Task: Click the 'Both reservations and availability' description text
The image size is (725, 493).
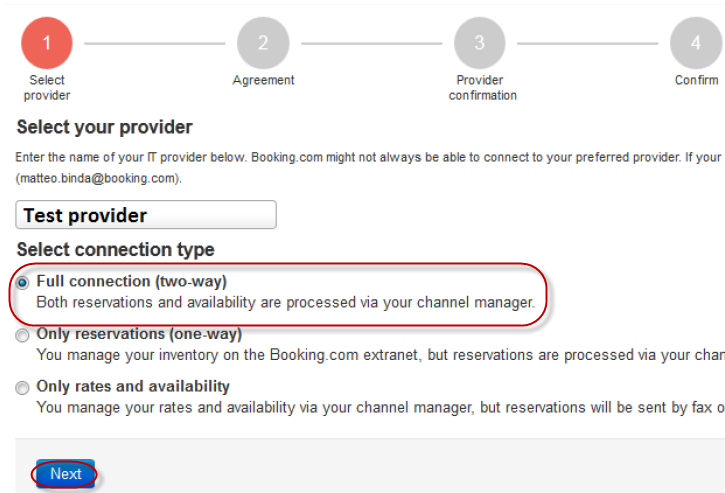Action: [x=285, y=301]
